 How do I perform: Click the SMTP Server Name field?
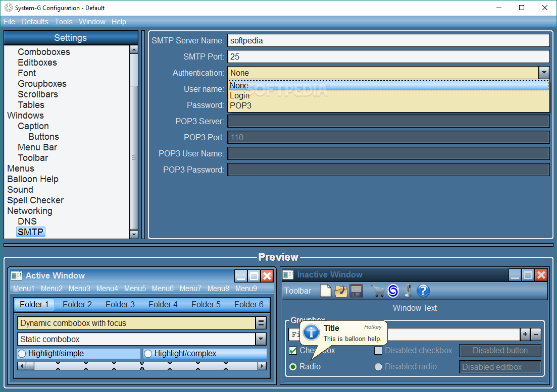(x=388, y=40)
